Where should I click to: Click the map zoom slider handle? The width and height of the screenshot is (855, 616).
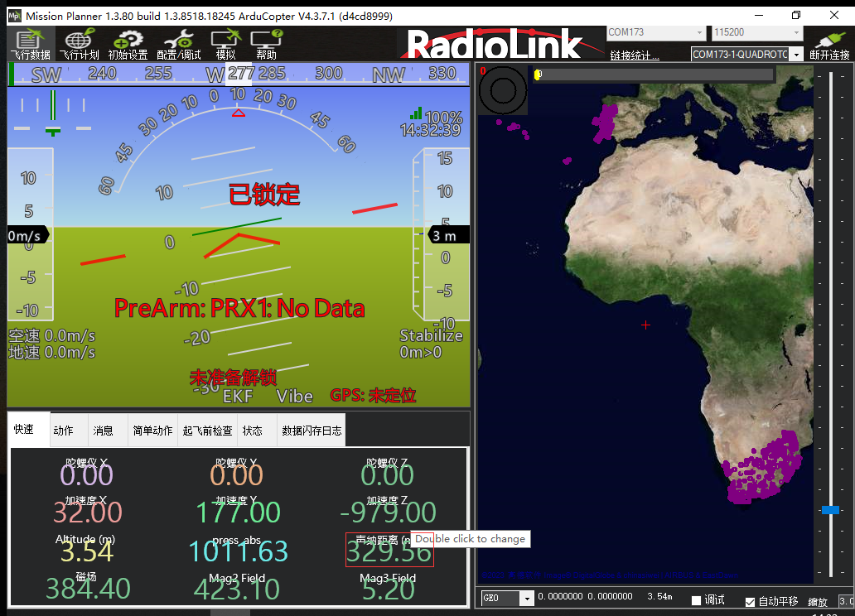point(829,510)
